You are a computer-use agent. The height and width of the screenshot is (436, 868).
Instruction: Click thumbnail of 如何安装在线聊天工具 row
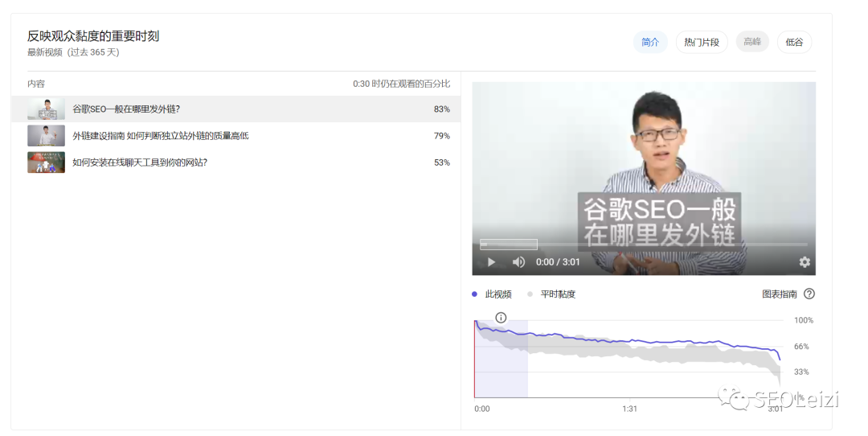click(x=46, y=162)
